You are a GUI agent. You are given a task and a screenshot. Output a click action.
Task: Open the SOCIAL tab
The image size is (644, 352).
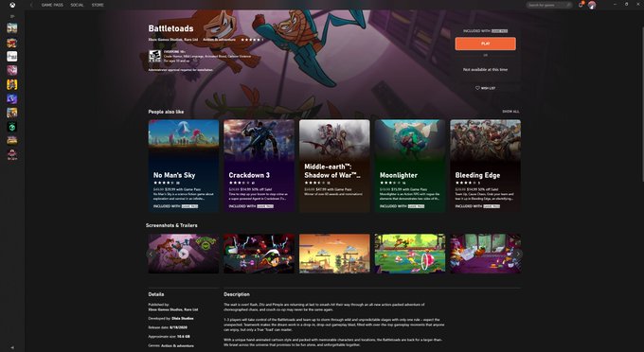pos(77,5)
